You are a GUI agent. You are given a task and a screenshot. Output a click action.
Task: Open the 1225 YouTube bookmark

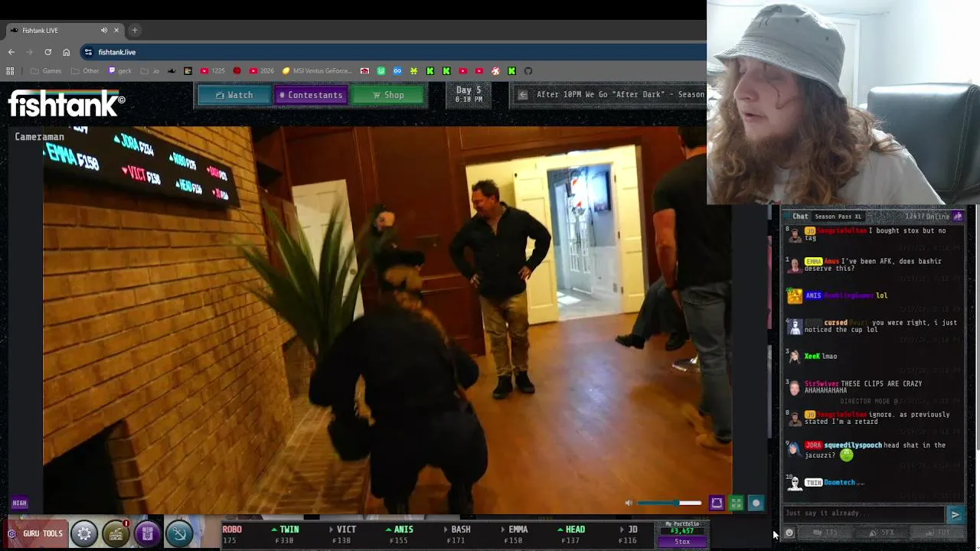[212, 71]
